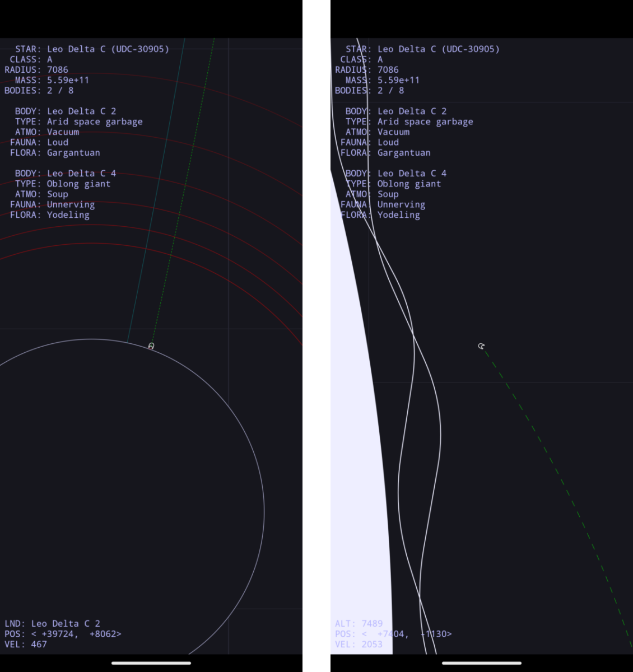Select BODY: Leo Delta C 2, left screenshot
This screenshot has width=633, height=672.
point(66,111)
